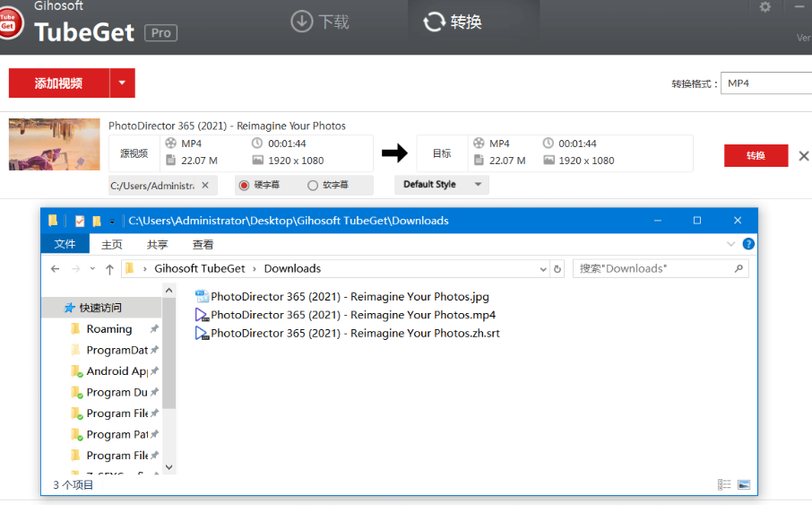
Task: Switch to details view layout icon
Action: coord(724,484)
